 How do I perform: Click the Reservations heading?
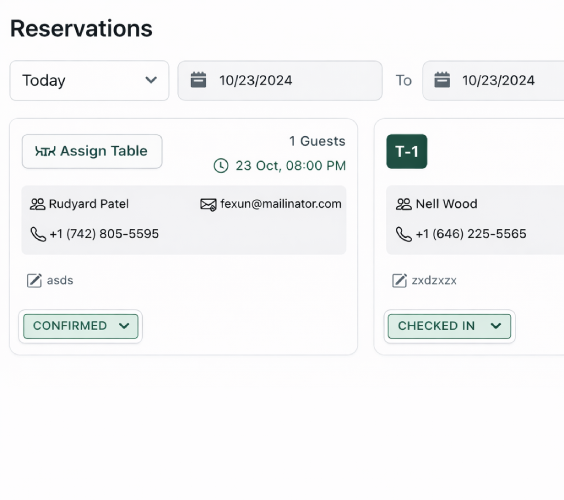coord(81,28)
